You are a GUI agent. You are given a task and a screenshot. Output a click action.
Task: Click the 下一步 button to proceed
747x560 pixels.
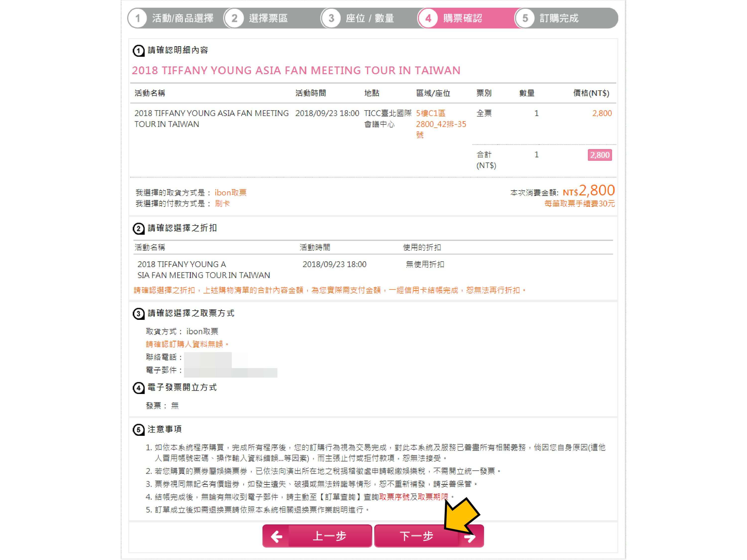[429, 536]
